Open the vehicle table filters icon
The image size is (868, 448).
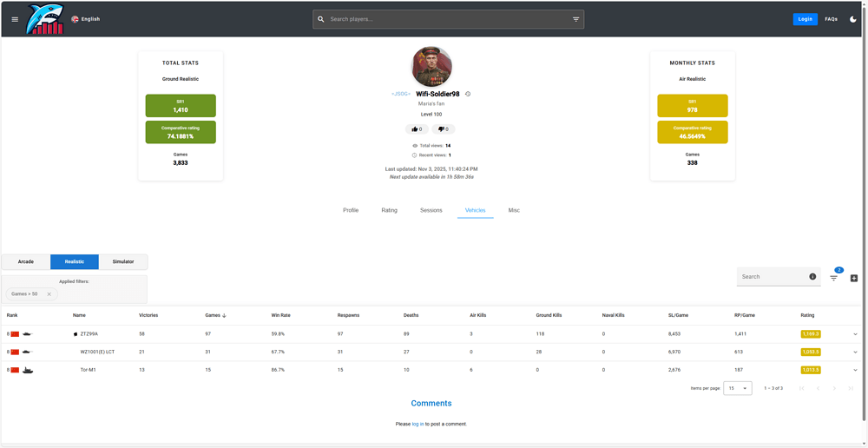[833, 278]
